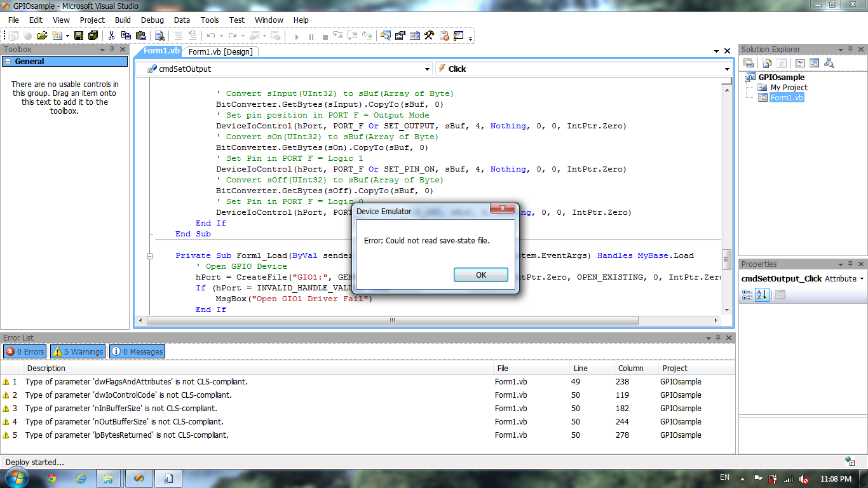Click the Save All icon

[x=93, y=36]
